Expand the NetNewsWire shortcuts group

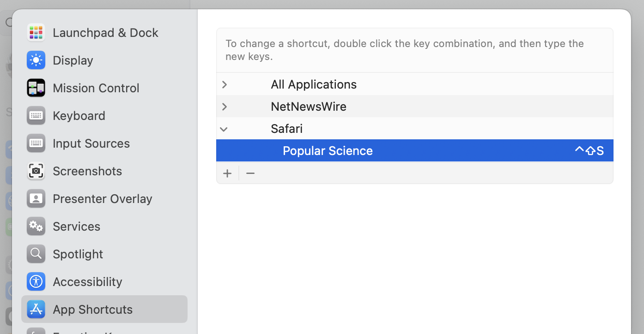pyautogui.click(x=225, y=107)
